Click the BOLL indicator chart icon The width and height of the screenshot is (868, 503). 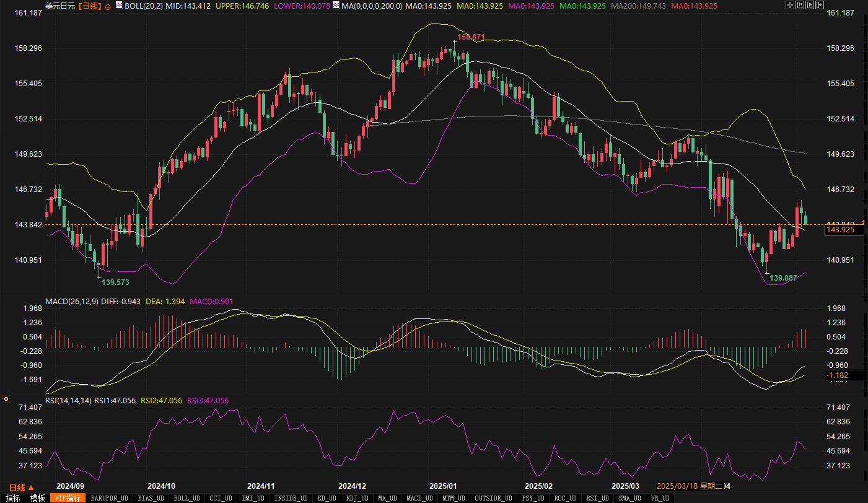[x=120, y=5]
